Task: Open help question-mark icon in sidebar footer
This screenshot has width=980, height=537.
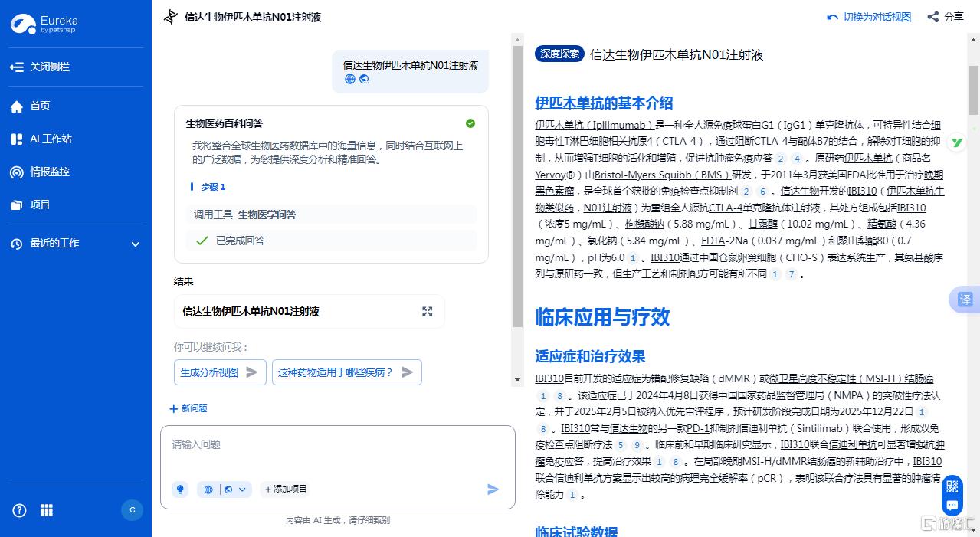Action: tap(19, 510)
